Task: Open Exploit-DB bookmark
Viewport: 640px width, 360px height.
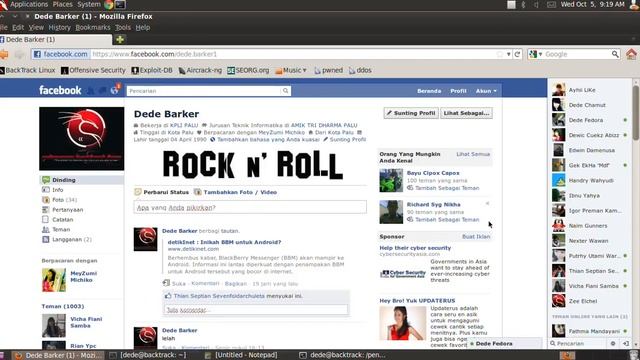Action: click(x=152, y=70)
